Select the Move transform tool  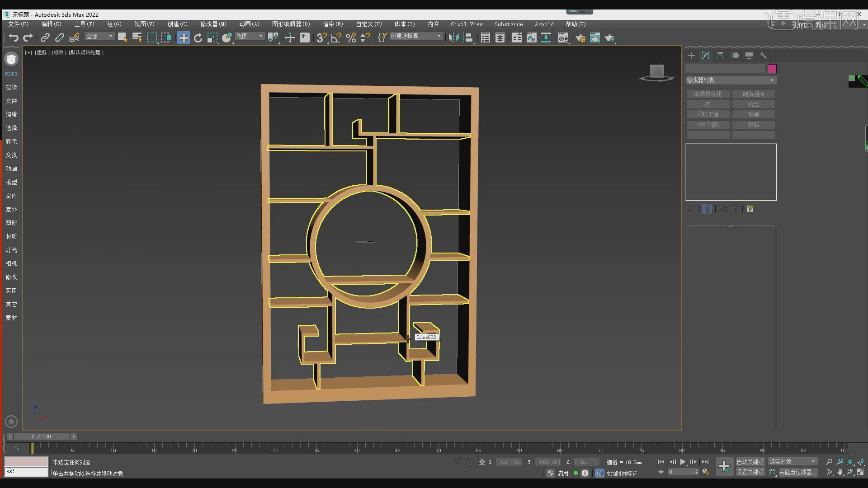pos(184,38)
